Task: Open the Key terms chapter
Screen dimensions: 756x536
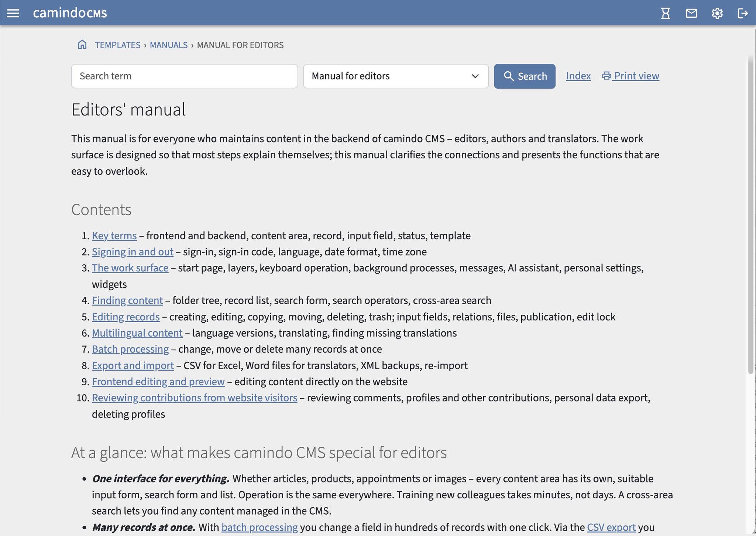Action: click(114, 236)
